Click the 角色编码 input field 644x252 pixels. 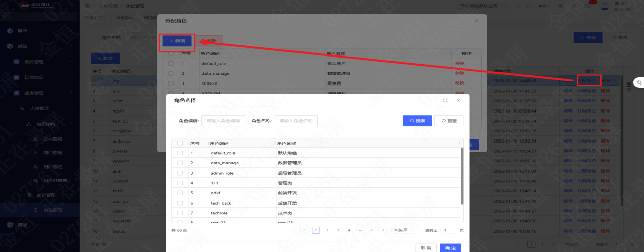tap(223, 121)
